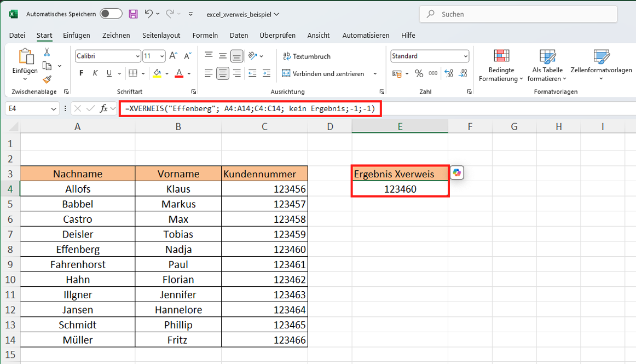636x364 pixels.
Task: Click the decrease decimal places icon
Action: (463, 73)
